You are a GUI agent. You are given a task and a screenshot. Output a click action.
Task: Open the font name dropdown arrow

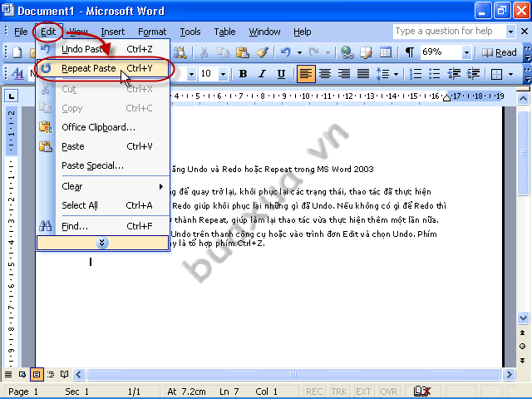[191, 74]
